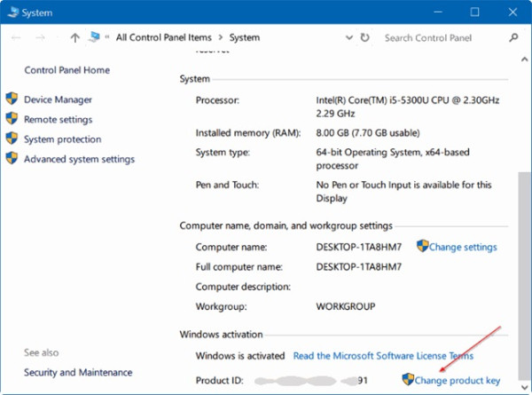Click the Windows is activated text
This screenshot has width=532, height=395.
pos(240,356)
